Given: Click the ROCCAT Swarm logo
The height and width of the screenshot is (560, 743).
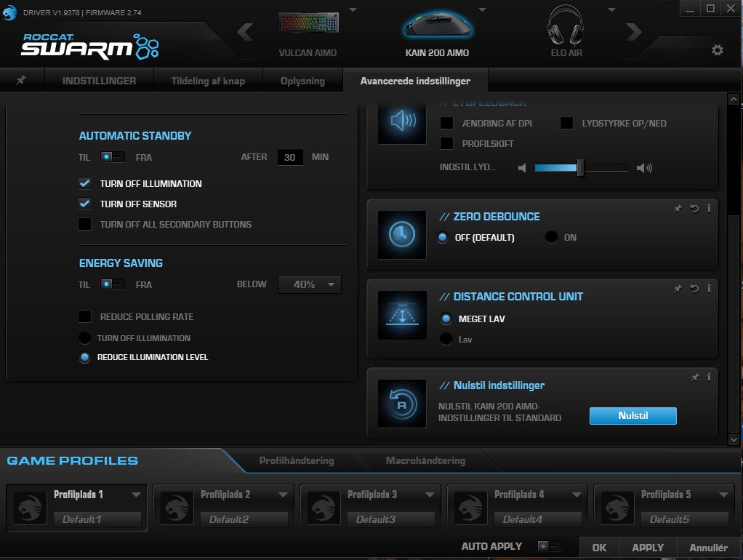Looking at the screenshot, I should [90, 47].
